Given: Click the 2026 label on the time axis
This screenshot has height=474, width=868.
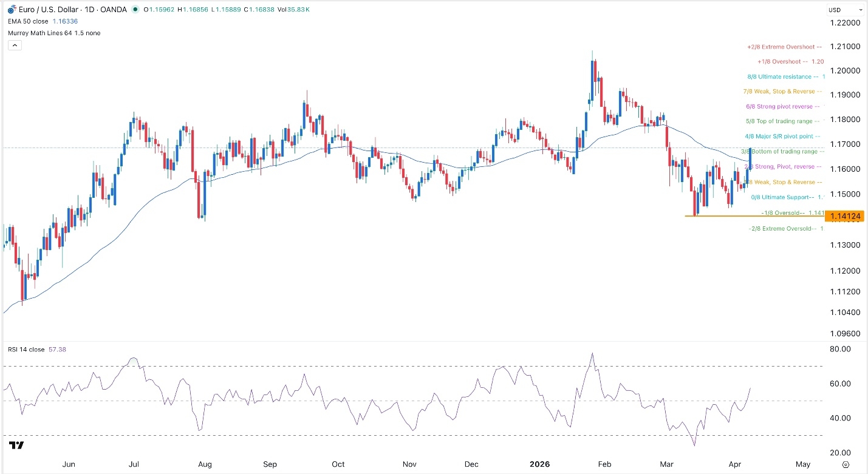Looking at the screenshot, I should click(540, 464).
